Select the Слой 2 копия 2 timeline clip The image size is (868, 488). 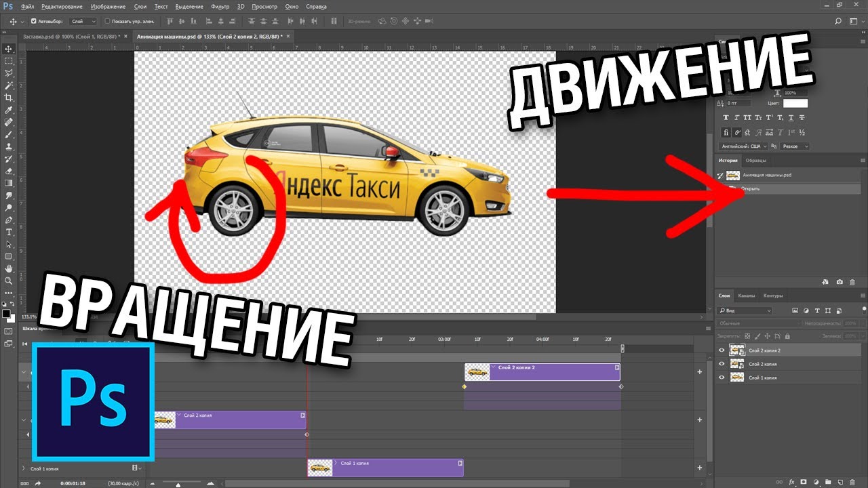[542, 371]
